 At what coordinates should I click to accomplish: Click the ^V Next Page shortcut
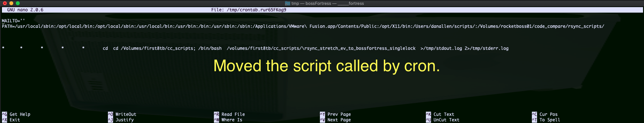pyautogui.click(x=335, y=120)
